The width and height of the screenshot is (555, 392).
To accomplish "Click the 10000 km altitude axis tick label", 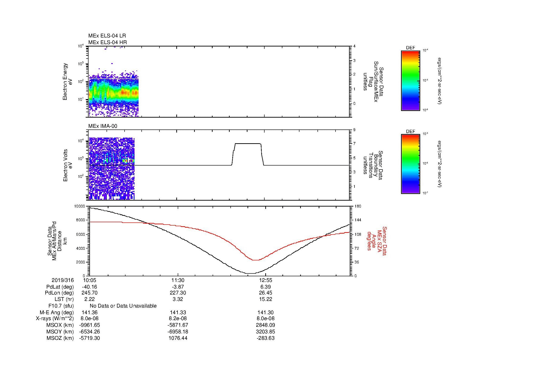I will pyautogui.click(x=79, y=206).
